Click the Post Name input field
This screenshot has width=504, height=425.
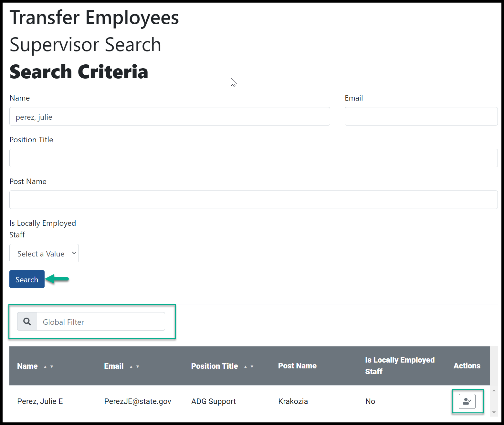point(253,200)
